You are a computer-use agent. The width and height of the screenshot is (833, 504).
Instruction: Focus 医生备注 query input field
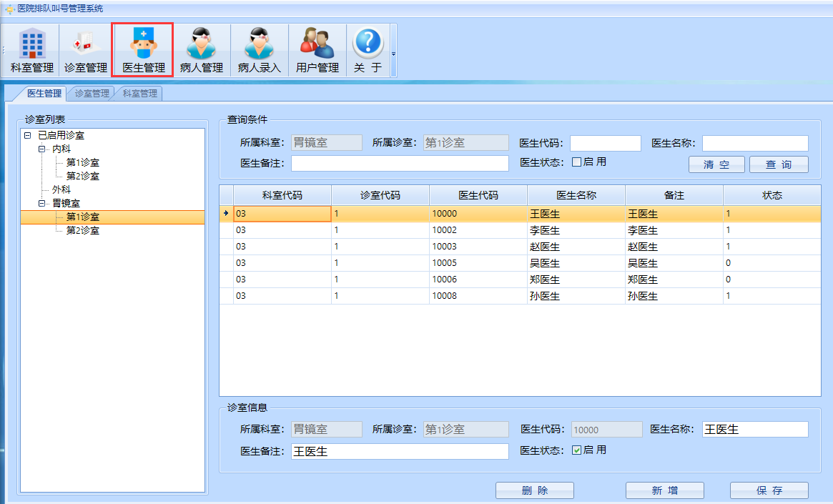pos(400,164)
